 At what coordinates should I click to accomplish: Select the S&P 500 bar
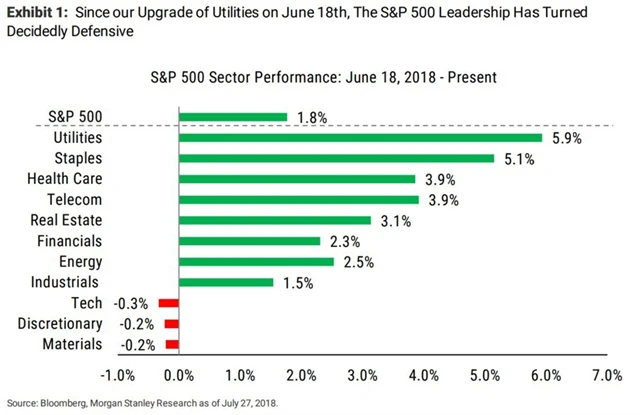[x=233, y=117]
